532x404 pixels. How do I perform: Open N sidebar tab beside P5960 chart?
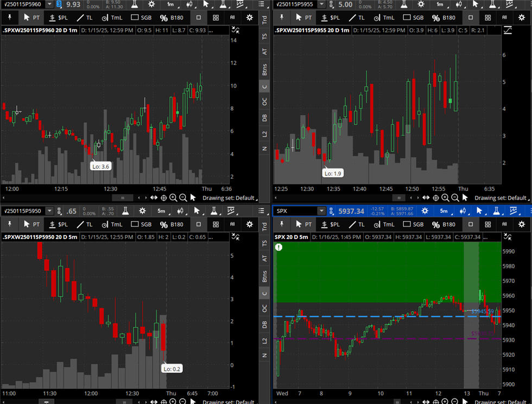(x=264, y=148)
